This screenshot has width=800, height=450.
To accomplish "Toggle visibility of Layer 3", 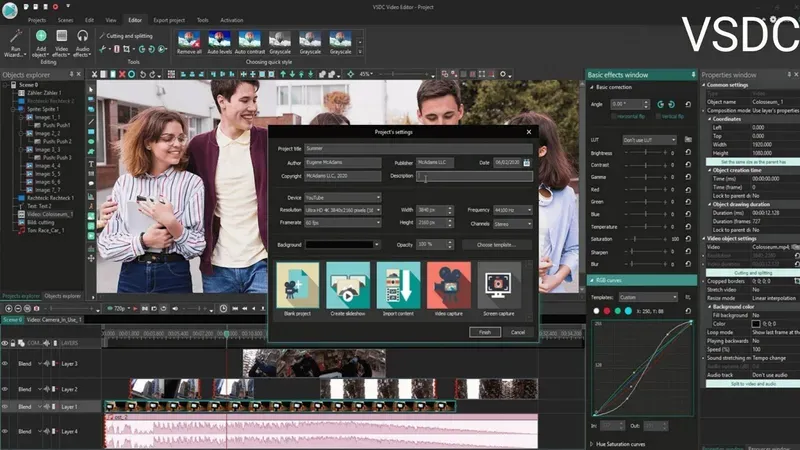I will (5, 364).
